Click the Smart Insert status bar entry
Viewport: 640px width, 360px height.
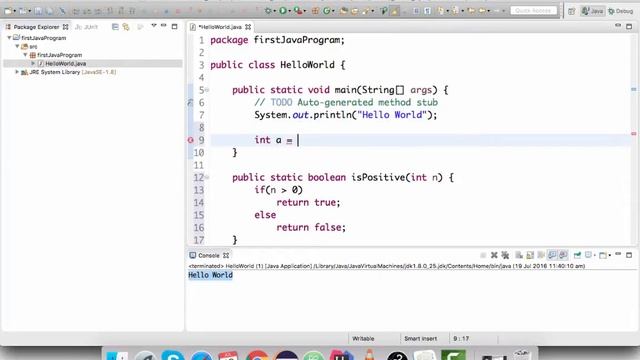pos(420,339)
